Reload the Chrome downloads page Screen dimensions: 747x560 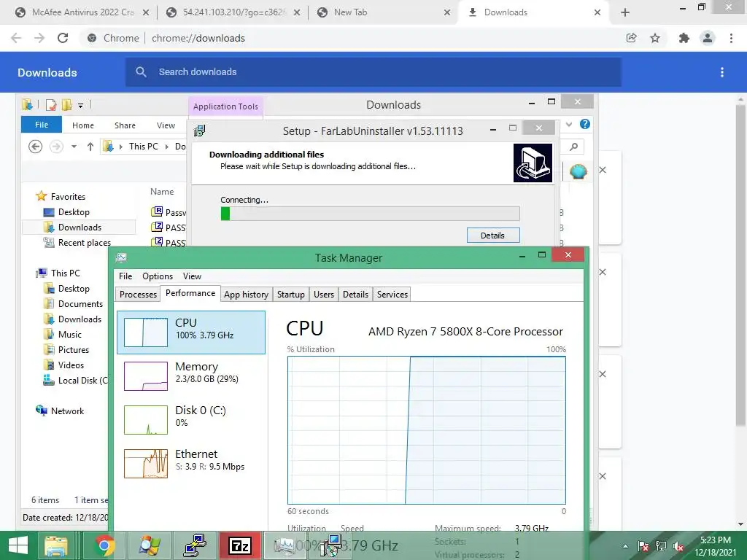[x=63, y=38]
